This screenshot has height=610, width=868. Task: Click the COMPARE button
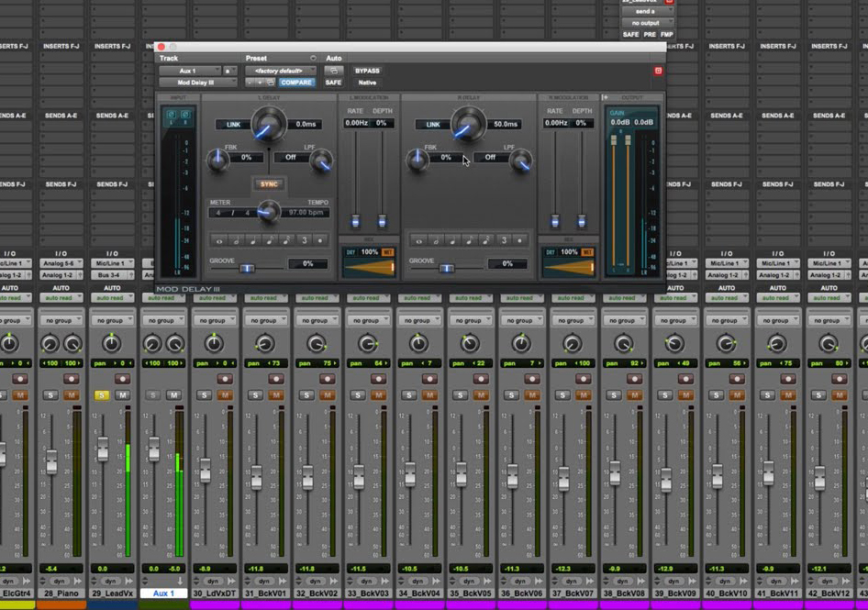point(295,83)
